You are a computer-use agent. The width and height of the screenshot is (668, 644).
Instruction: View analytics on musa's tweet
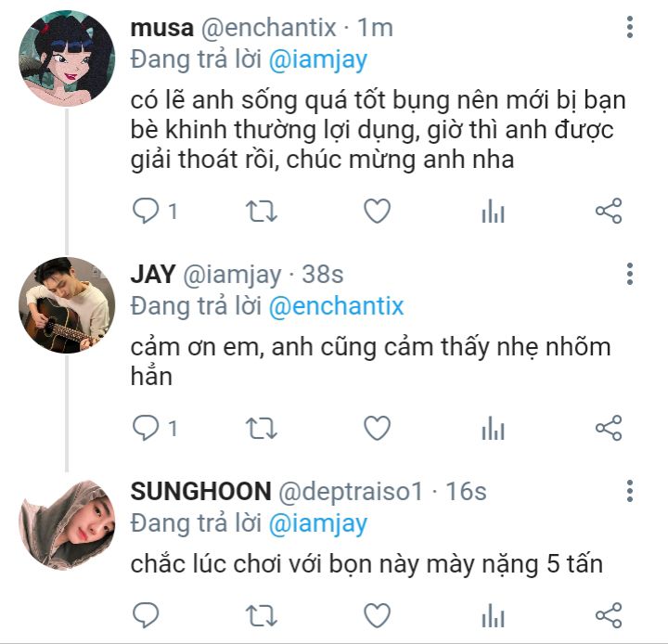tap(493, 213)
